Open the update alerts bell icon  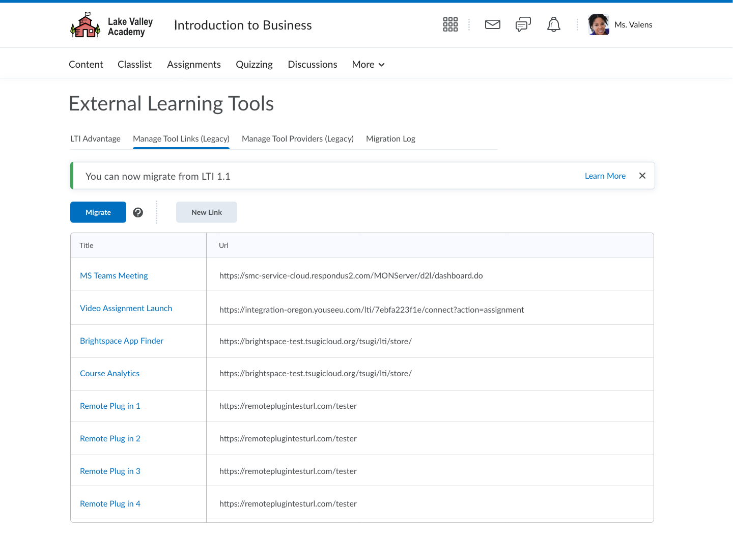click(554, 24)
